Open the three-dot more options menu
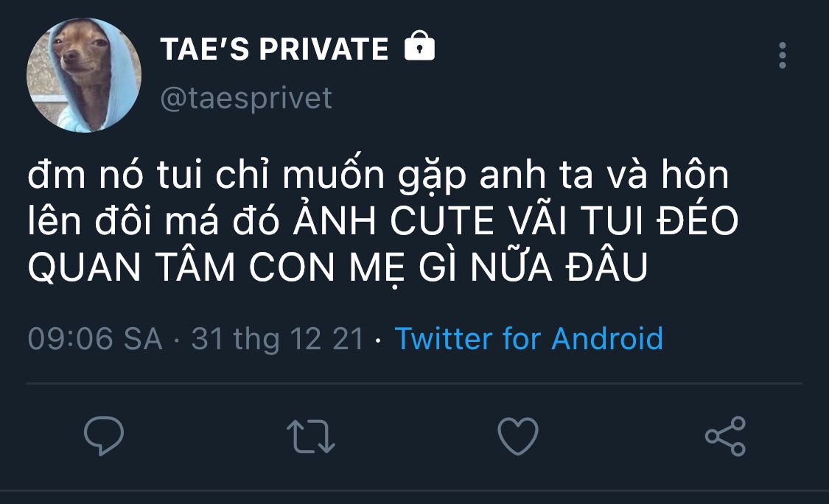This screenshot has width=829, height=504. [782, 55]
